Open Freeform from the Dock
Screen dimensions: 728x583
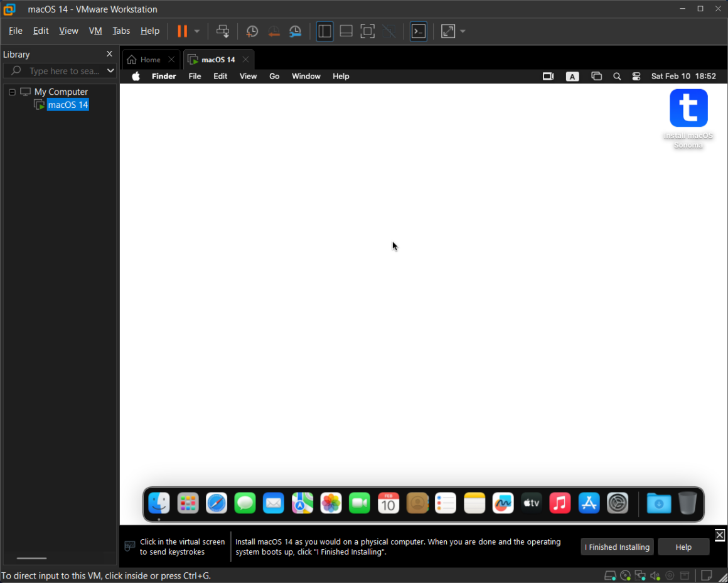503,503
